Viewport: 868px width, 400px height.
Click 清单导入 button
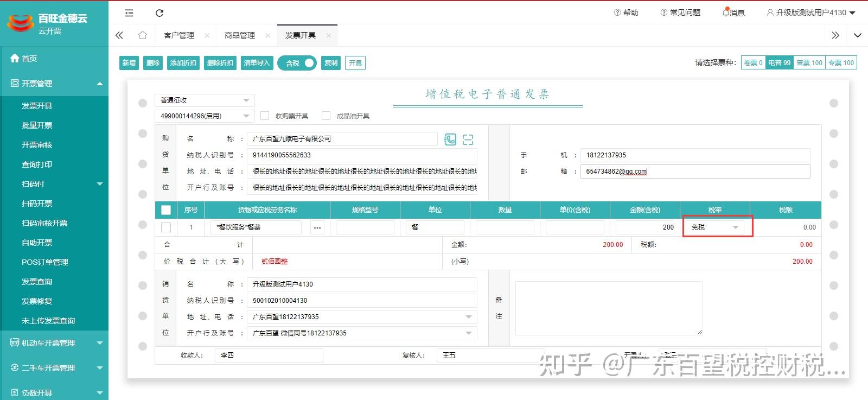pos(257,63)
